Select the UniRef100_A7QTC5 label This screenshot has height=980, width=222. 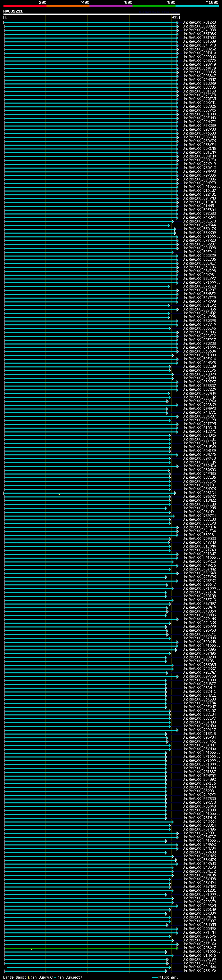click(x=199, y=99)
